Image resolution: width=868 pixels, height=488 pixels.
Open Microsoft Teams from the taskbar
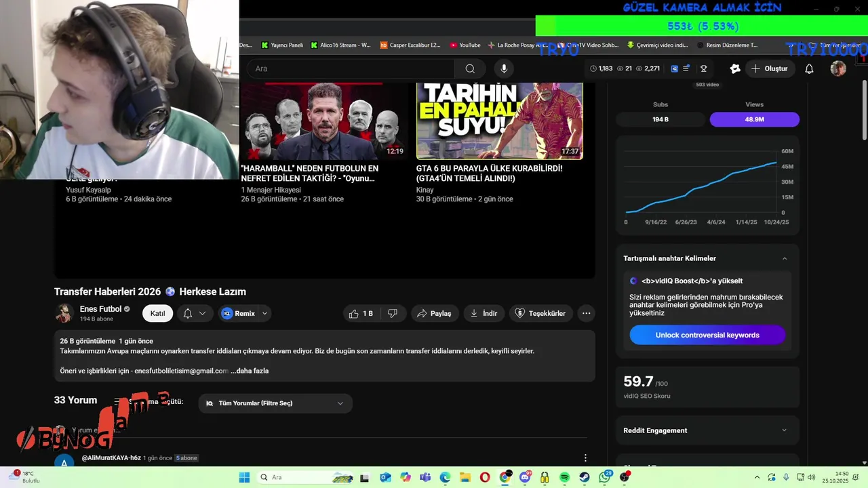(x=425, y=477)
